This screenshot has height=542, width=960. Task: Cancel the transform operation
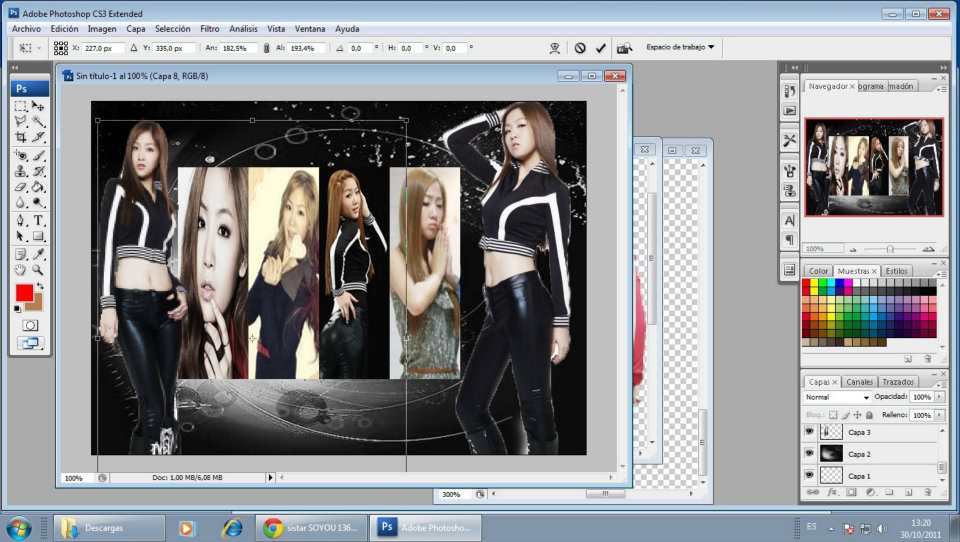(580, 48)
